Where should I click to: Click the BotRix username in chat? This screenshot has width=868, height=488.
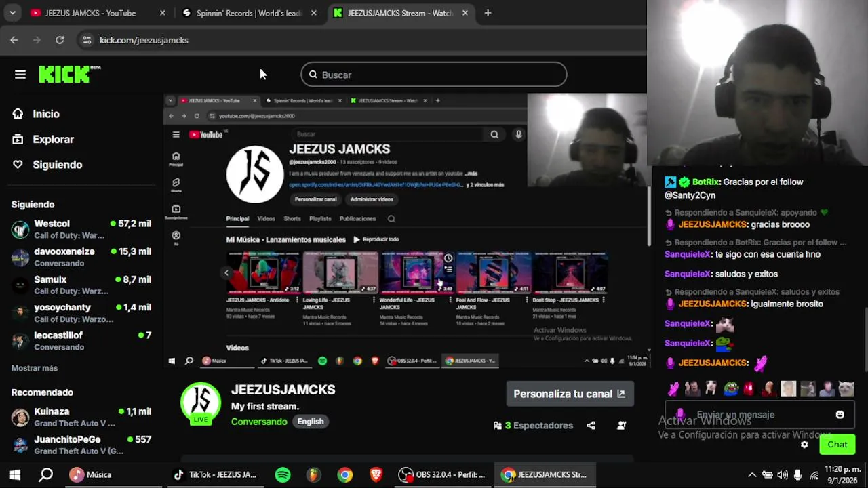[705, 182]
